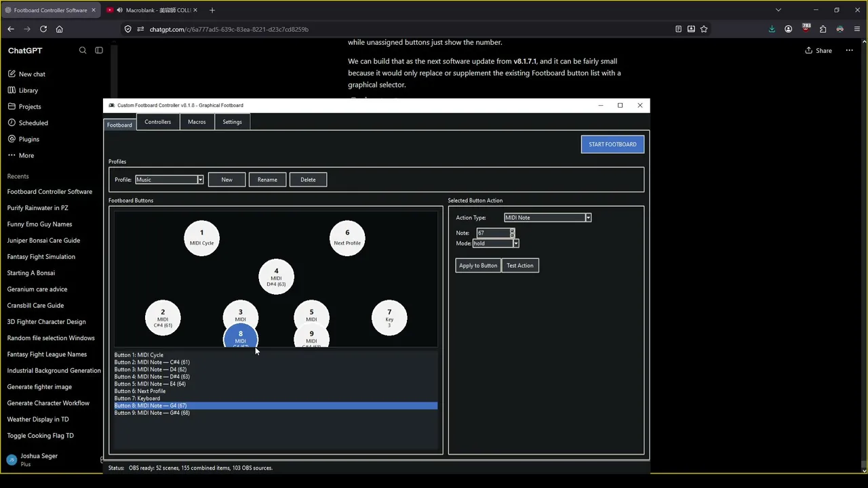Open Projects in the ChatGPT sidebar
Screen dimensions: 868x488
coord(30,106)
